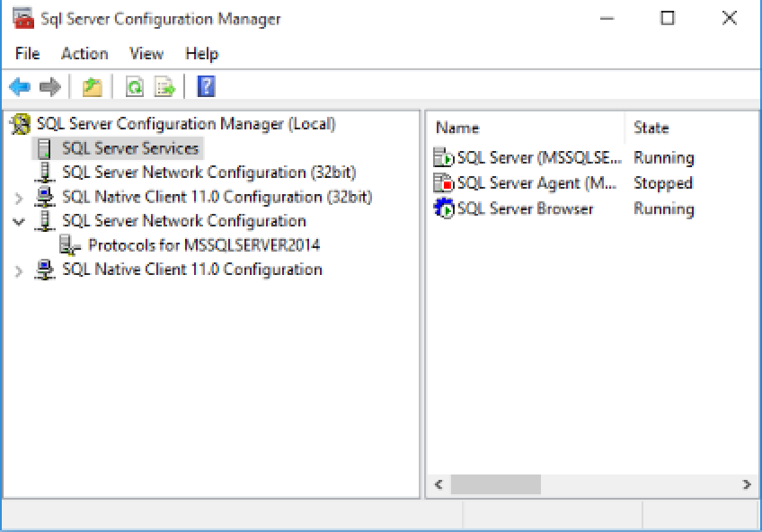Click the SQL Native Client 11.0 Configuration (32bit) icon
Viewport: 762px width, 532px height.
point(45,197)
